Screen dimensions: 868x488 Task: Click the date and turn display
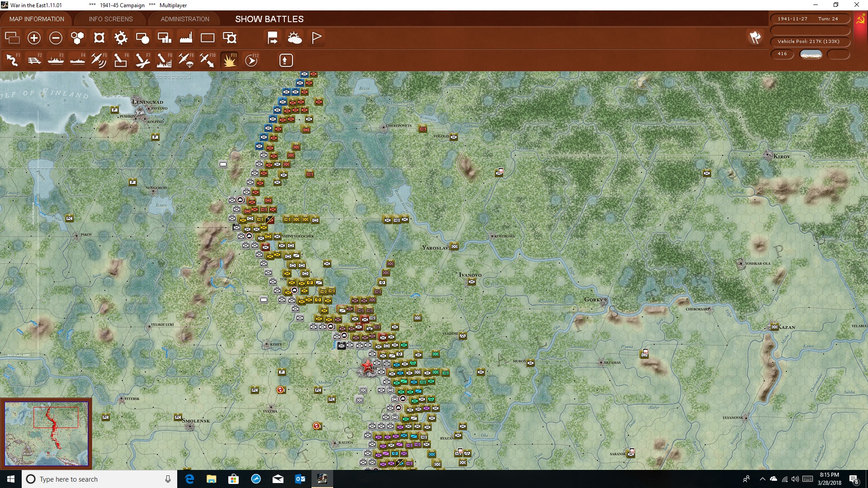coord(810,19)
